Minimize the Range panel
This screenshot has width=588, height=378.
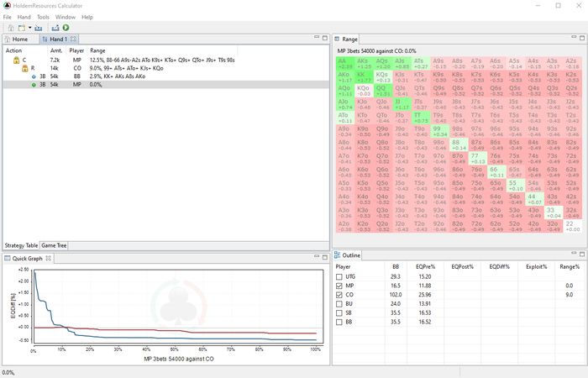(x=574, y=37)
